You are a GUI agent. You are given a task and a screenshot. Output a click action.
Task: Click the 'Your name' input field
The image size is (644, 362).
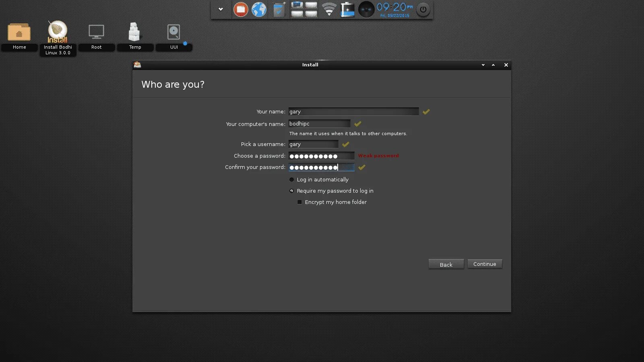[x=353, y=111]
